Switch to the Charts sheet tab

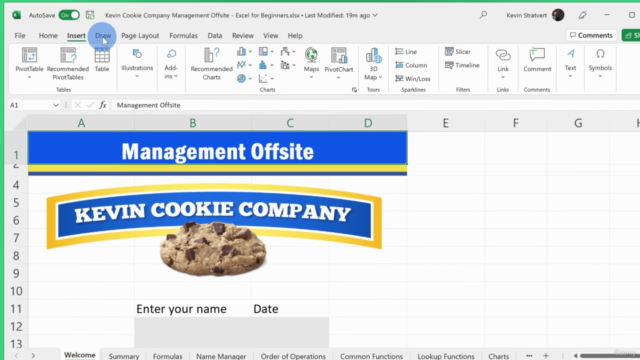[x=499, y=356]
